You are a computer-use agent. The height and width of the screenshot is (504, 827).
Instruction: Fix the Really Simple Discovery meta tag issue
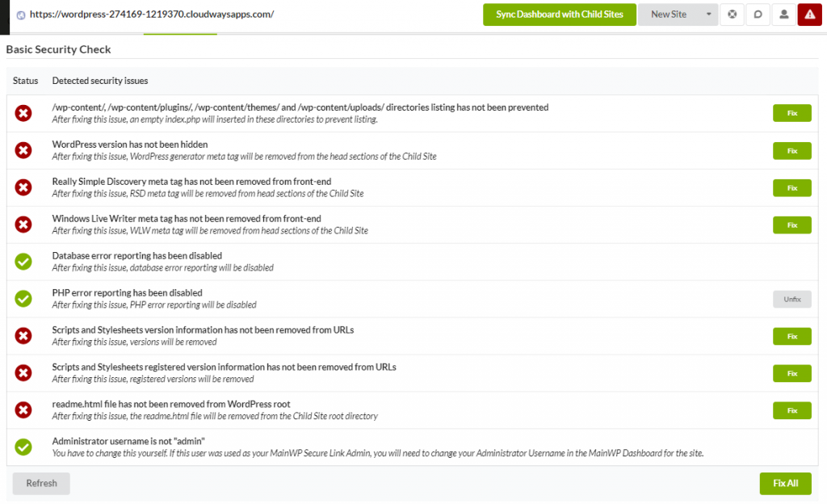point(791,187)
